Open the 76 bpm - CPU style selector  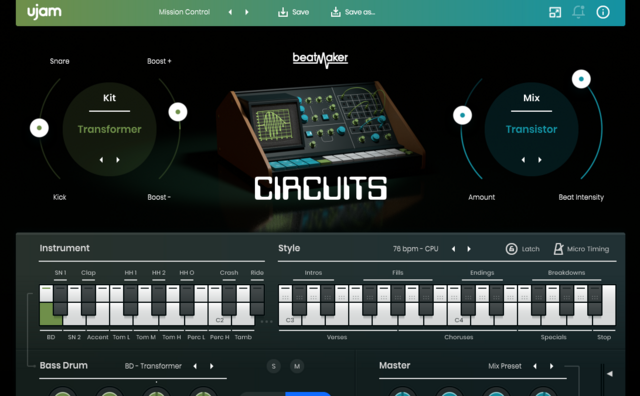coord(416,249)
